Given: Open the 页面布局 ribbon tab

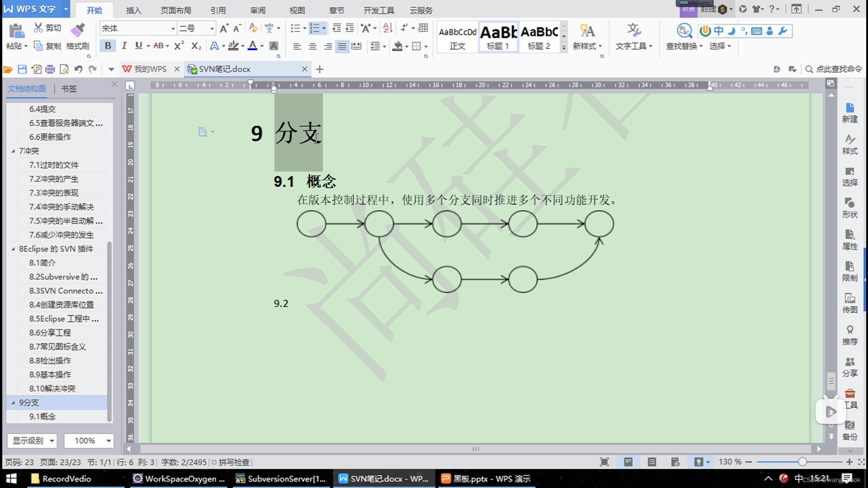Looking at the screenshot, I should (x=176, y=10).
